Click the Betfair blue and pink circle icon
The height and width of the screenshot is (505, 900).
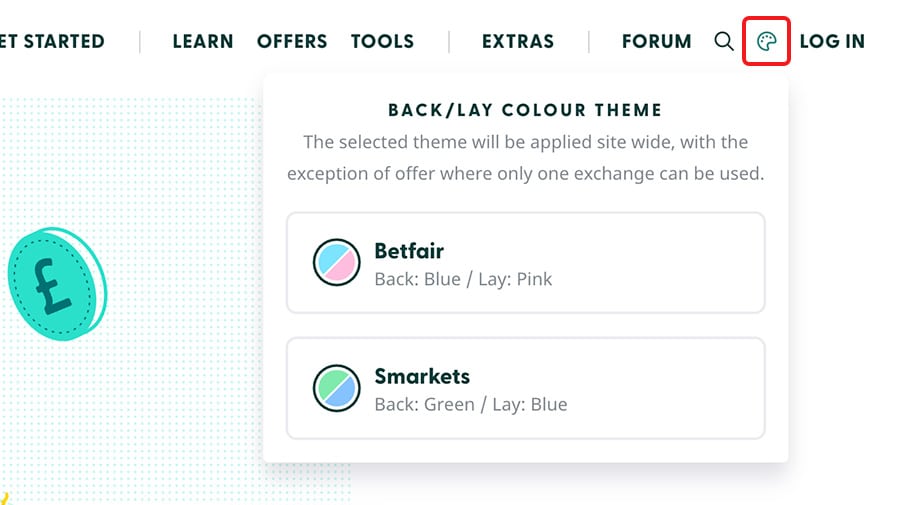[x=336, y=263]
